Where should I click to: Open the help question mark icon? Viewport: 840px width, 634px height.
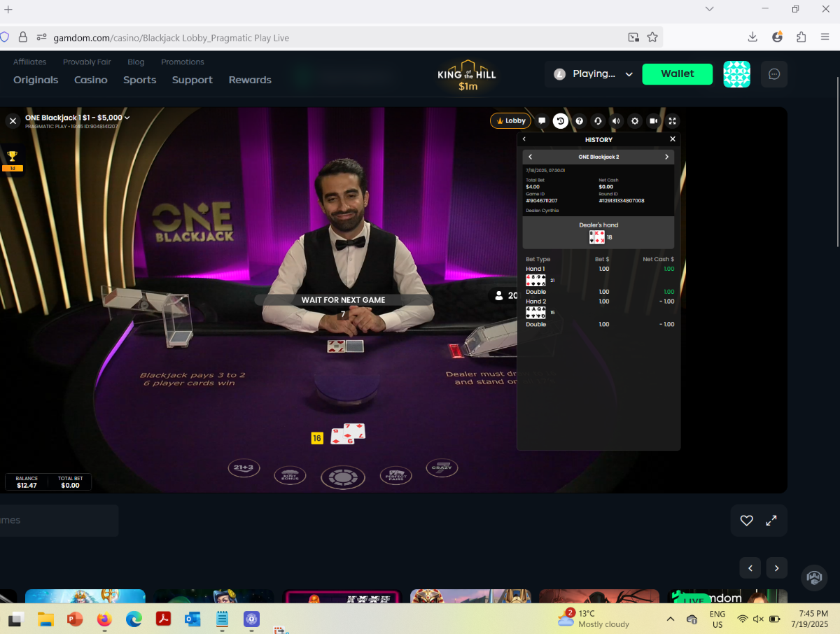(x=580, y=121)
